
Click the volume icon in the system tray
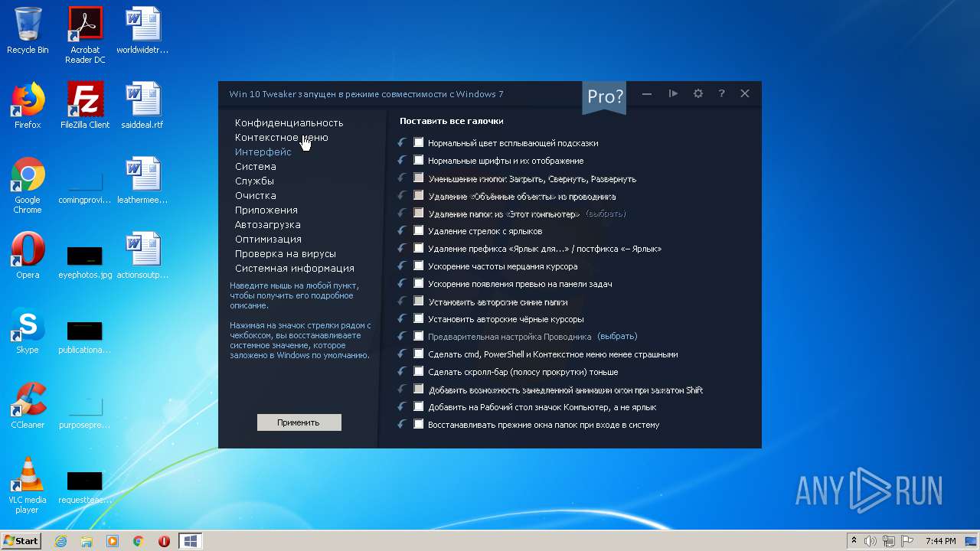[870, 541]
